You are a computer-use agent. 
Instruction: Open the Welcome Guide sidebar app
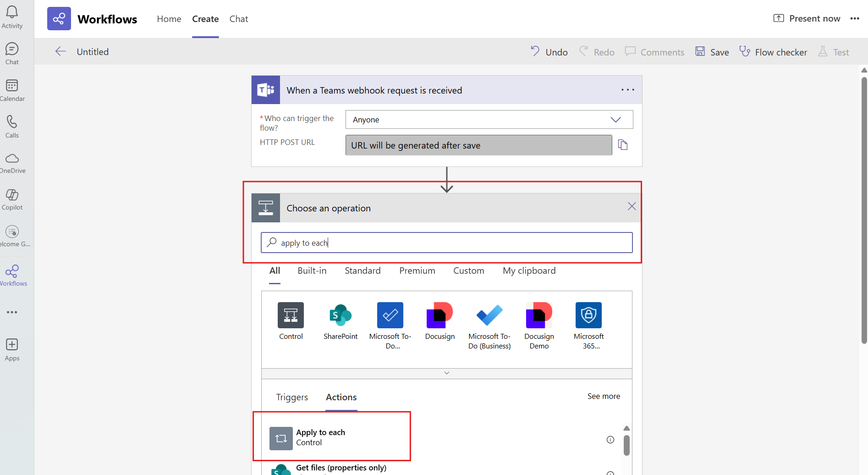(12, 236)
